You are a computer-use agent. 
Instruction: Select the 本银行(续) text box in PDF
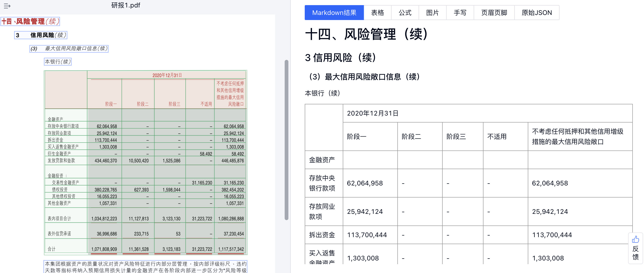(58, 62)
